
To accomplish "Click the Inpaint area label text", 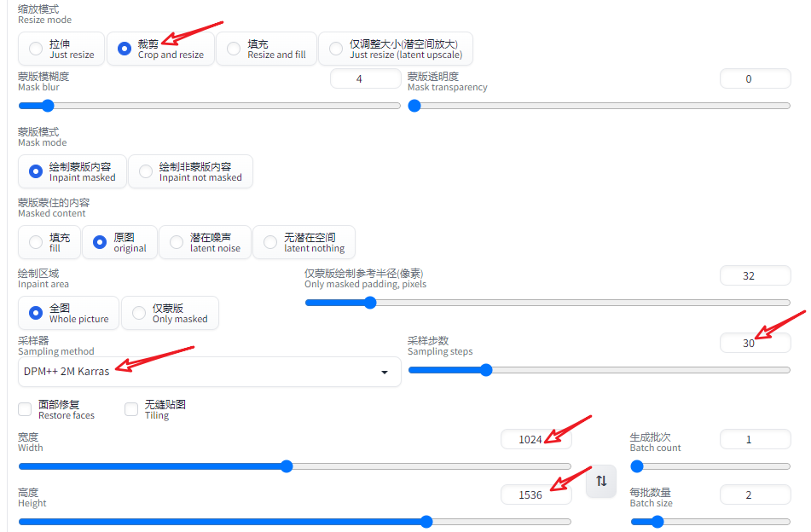I will click(43, 284).
